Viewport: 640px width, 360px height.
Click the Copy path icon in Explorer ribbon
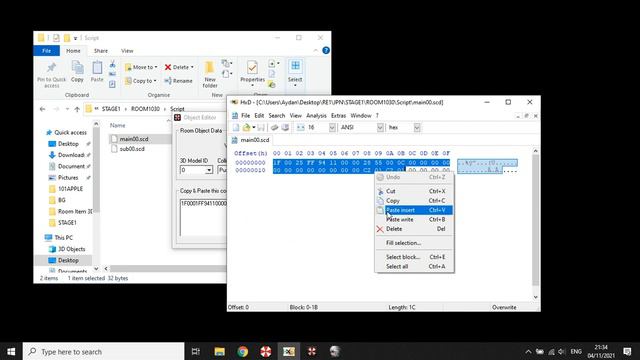click(x=112, y=74)
